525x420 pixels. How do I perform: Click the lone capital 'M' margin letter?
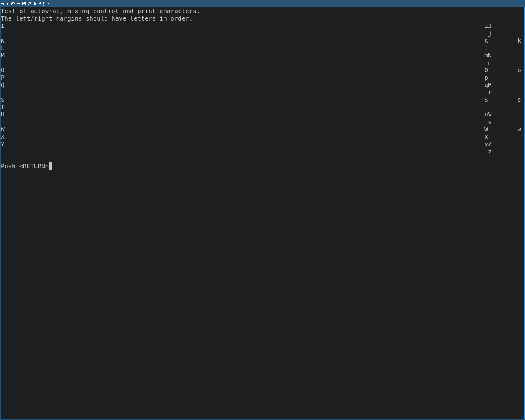[x=2, y=55]
